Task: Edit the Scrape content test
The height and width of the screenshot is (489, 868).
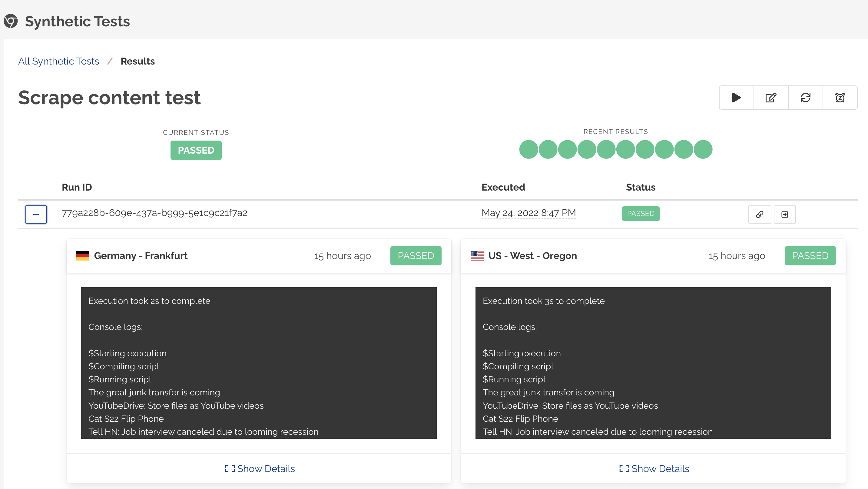Action: (771, 97)
